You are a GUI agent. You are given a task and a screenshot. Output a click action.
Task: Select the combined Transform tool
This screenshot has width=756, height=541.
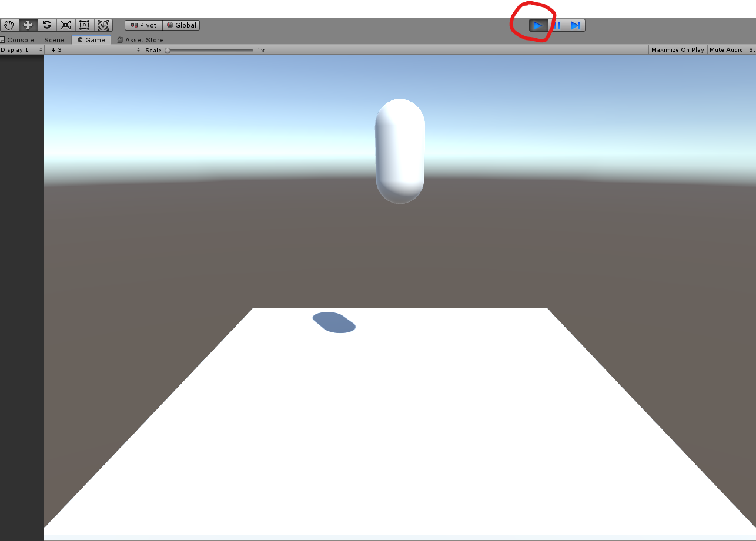pos(103,25)
